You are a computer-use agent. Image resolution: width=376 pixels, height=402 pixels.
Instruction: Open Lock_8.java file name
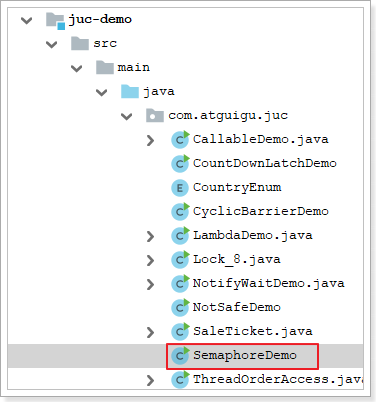click(x=237, y=260)
